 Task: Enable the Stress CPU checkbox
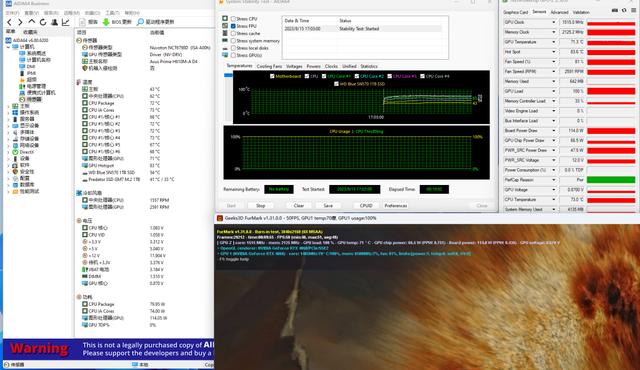[x=233, y=19]
